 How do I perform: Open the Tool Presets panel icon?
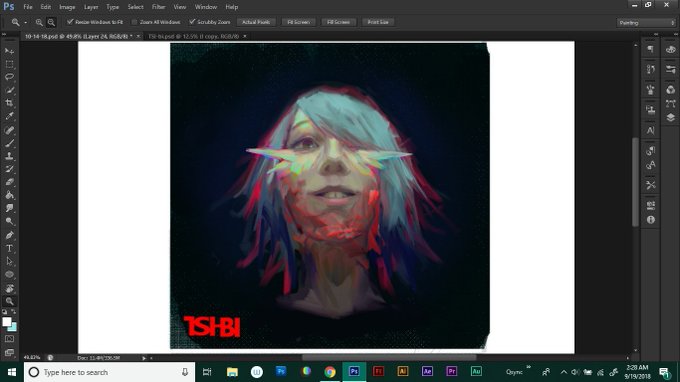651,185
